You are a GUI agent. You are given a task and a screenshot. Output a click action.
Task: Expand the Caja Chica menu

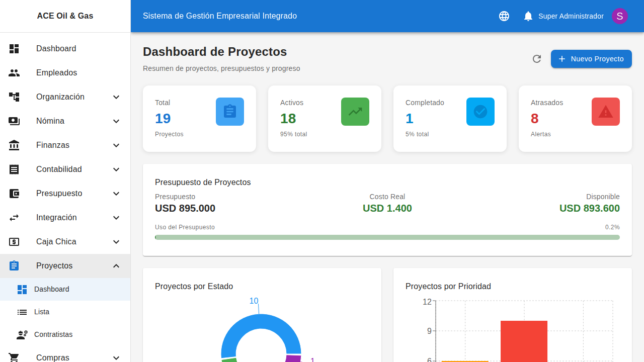click(x=64, y=241)
